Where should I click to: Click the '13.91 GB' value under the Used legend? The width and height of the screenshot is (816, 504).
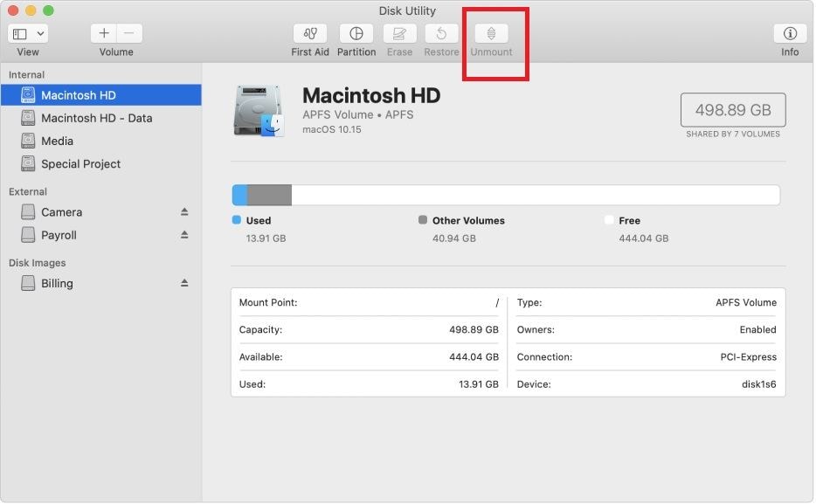coord(266,238)
